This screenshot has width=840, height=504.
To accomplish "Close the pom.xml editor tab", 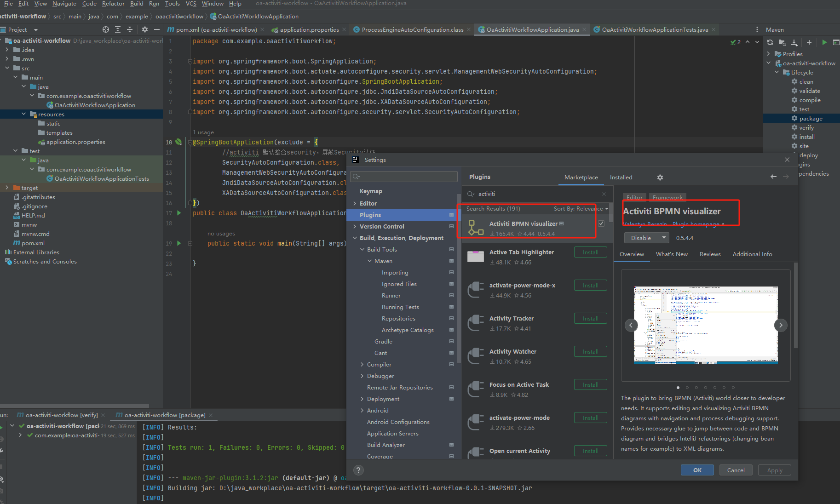I will tap(262, 29).
